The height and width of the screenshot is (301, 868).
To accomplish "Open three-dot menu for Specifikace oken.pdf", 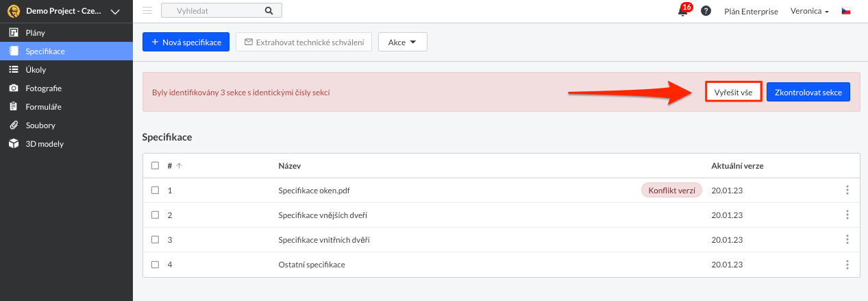I will coord(847,191).
